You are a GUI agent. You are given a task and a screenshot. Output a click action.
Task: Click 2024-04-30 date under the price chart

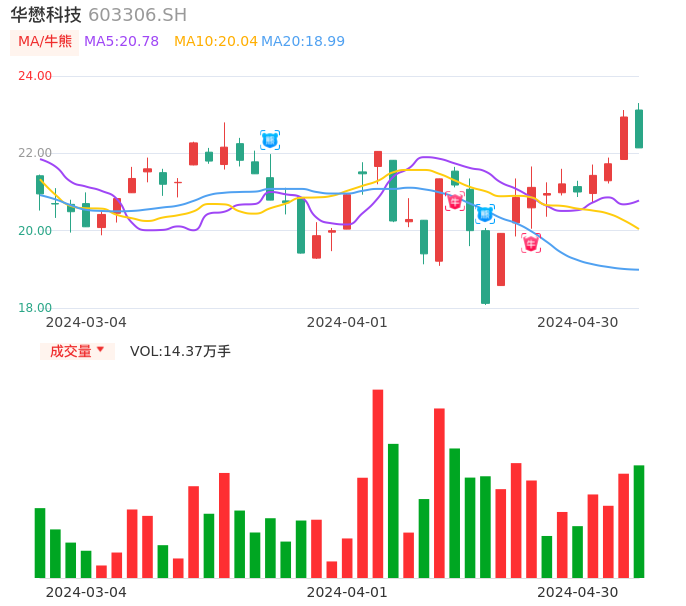click(x=578, y=322)
